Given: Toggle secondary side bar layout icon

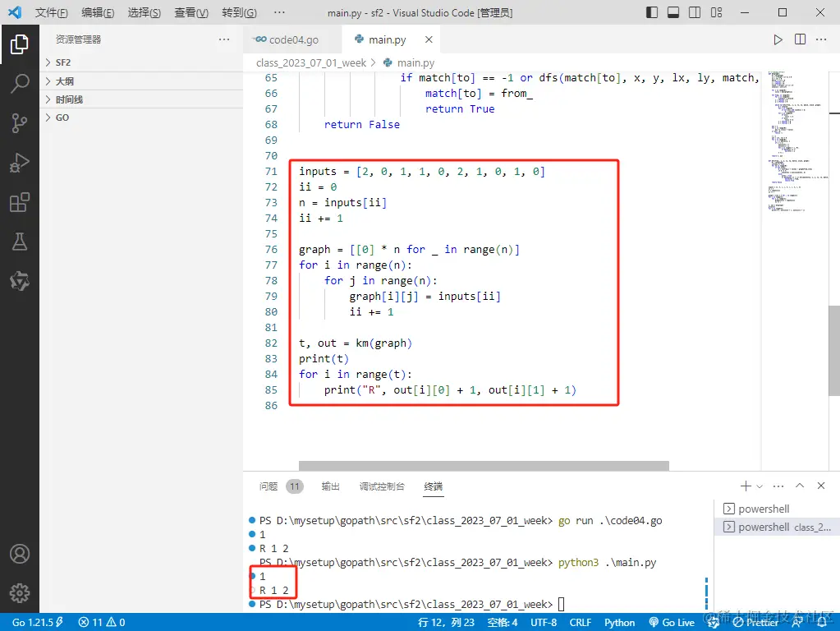Looking at the screenshot, I should tap(695, 12).
